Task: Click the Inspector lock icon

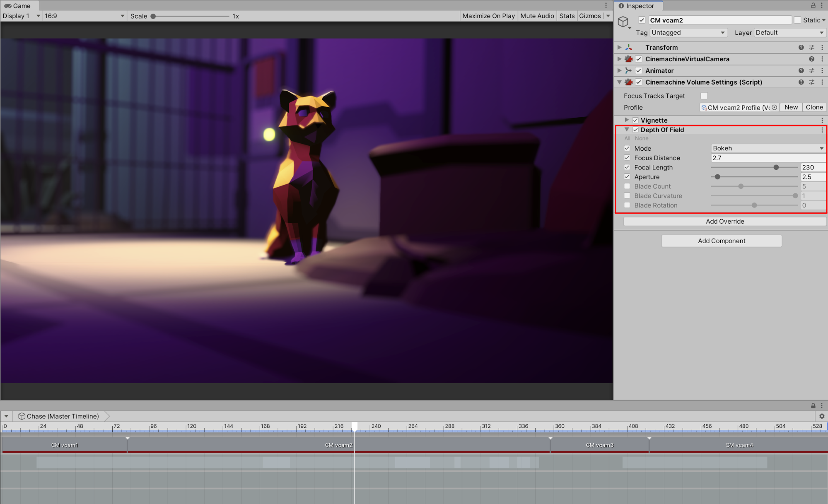Action: (813, 5)
